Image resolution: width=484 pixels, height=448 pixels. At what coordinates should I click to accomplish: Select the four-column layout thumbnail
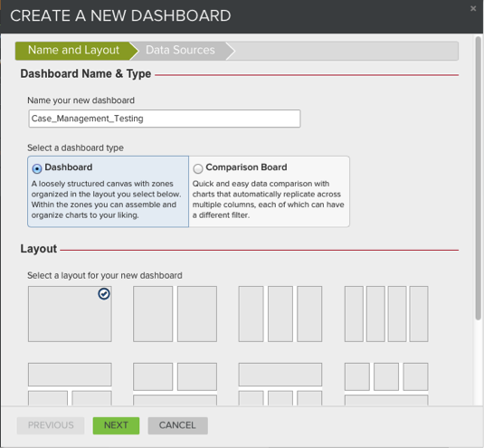[386, 314]
